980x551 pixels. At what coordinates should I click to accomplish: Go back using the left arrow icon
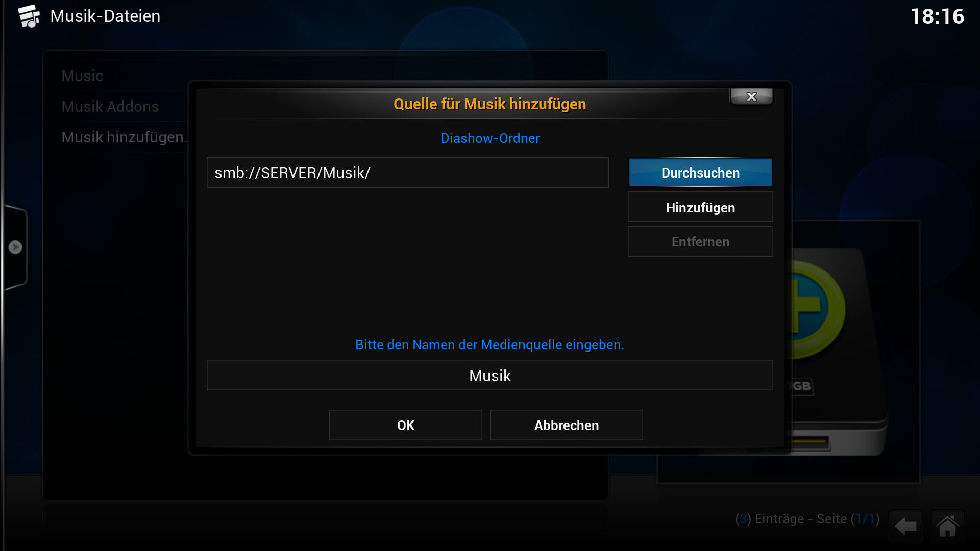(x=905, y=526)
